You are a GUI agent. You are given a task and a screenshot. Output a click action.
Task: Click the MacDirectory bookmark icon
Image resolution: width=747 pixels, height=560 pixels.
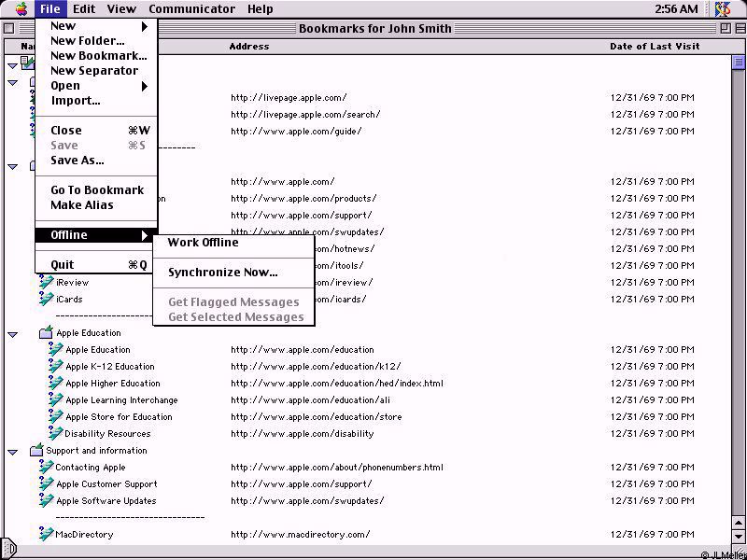46,535
